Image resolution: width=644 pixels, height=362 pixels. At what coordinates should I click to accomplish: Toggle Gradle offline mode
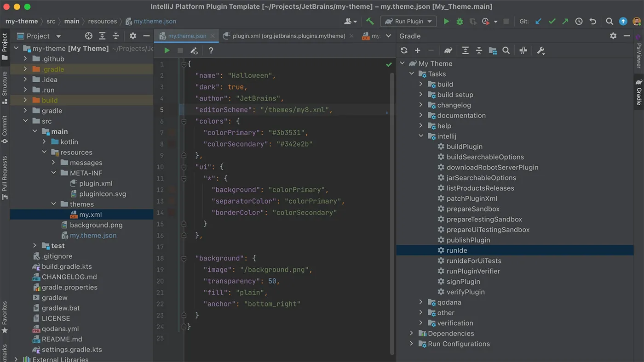pos(523,50)
